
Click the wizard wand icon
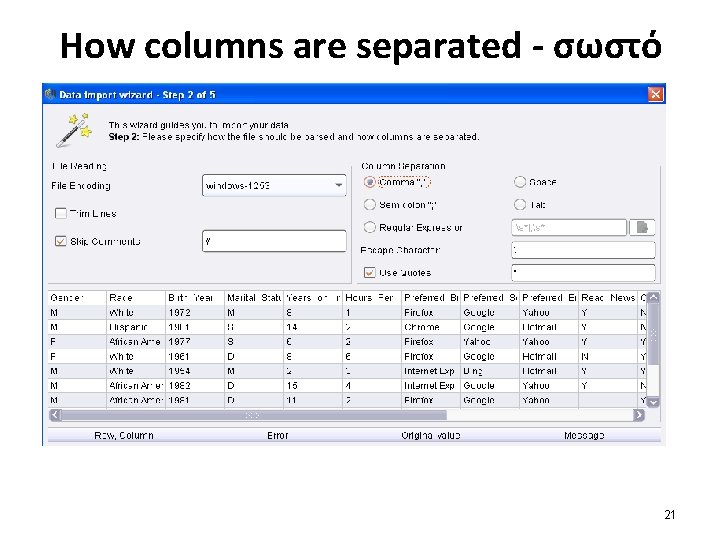(72, 129)
